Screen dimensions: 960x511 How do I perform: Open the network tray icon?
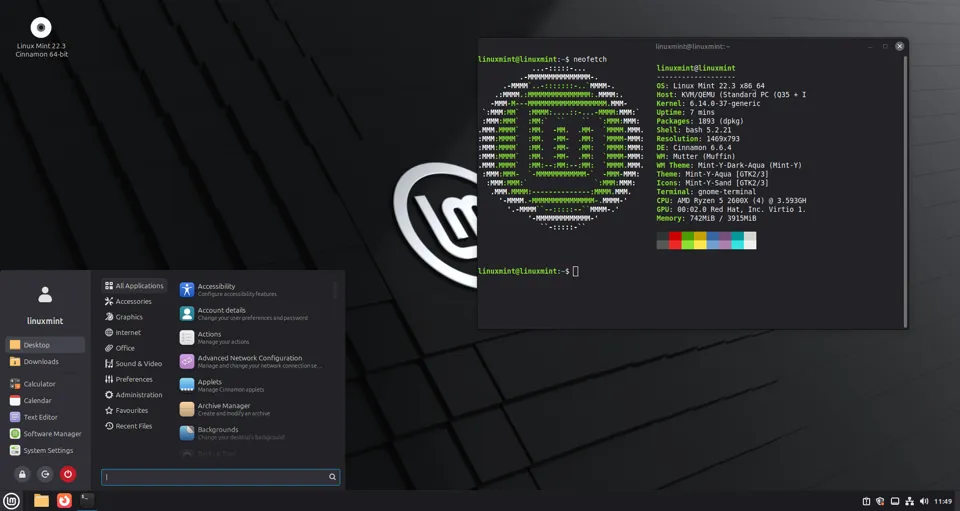click(910, 501)
